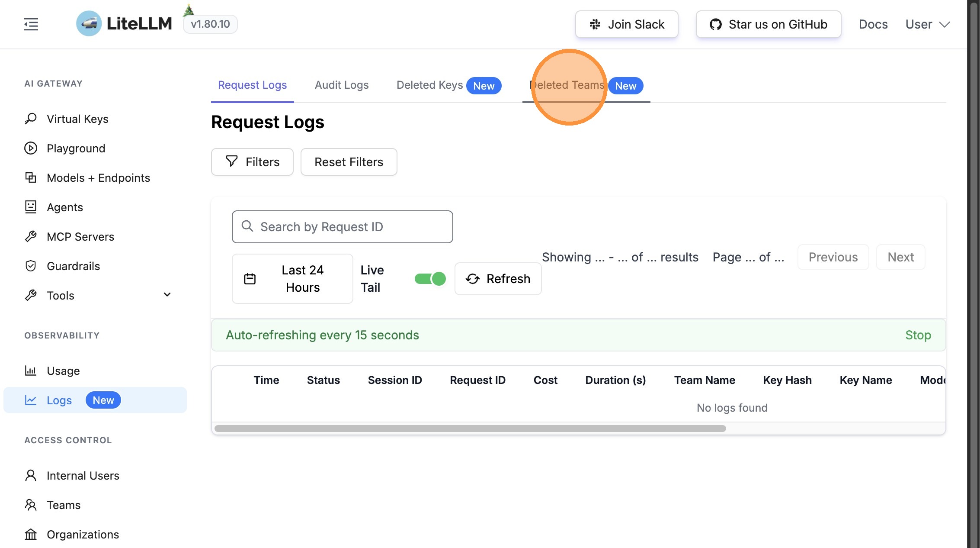Open the Last 24 Hours time range picker
This screenshot has width=980, height=548.
292,279
